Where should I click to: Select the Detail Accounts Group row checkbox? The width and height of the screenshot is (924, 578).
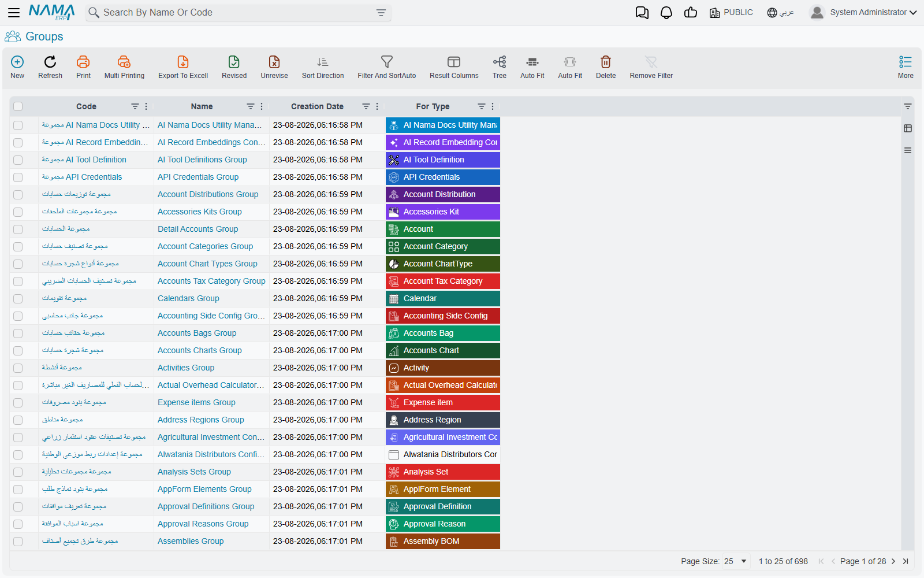click(18, 229)
